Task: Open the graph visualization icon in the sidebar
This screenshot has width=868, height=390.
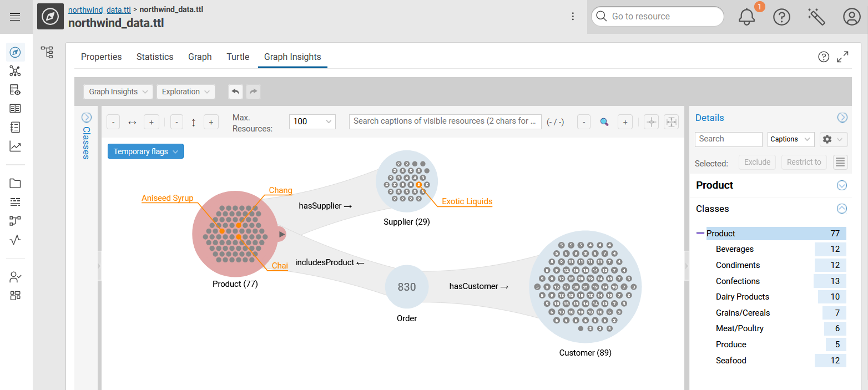Action: [15, 70]
